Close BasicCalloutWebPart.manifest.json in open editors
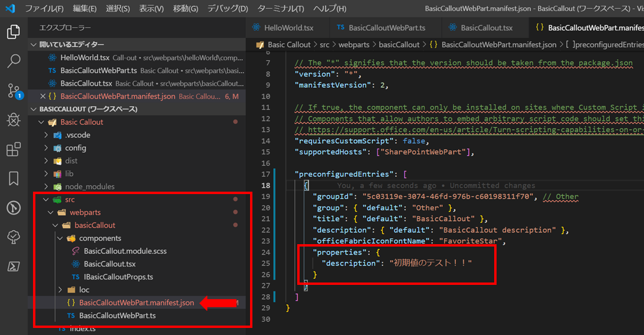The image size is (644, 335). (42, 96)
